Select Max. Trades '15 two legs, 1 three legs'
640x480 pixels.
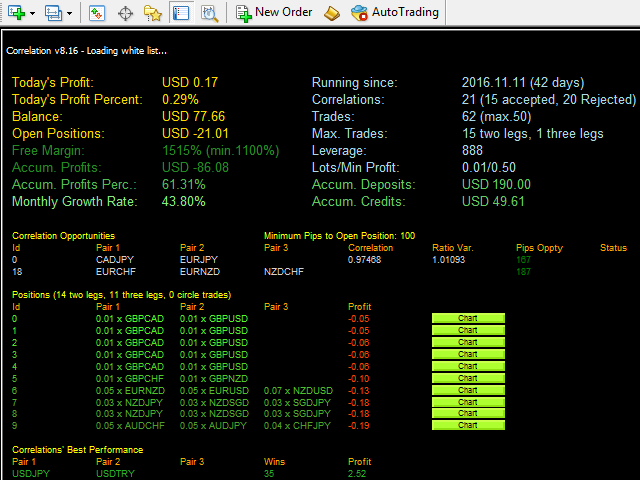[533, 134]
